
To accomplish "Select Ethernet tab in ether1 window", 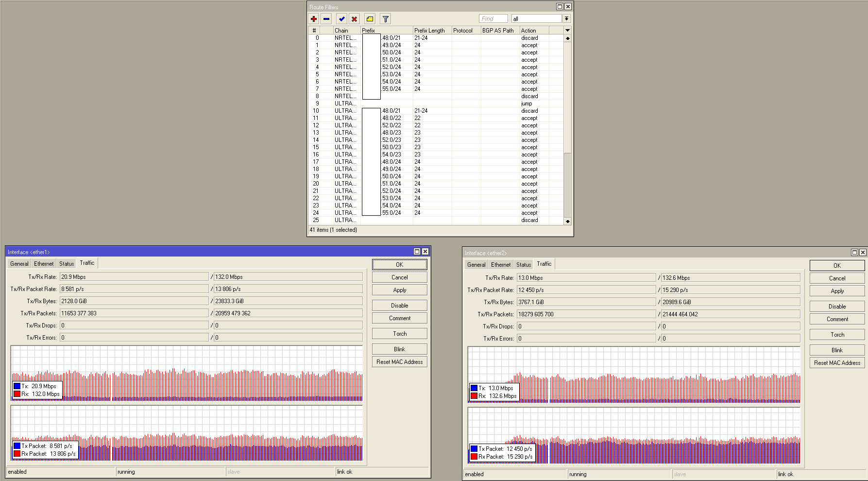I will (x=44, y=264).
